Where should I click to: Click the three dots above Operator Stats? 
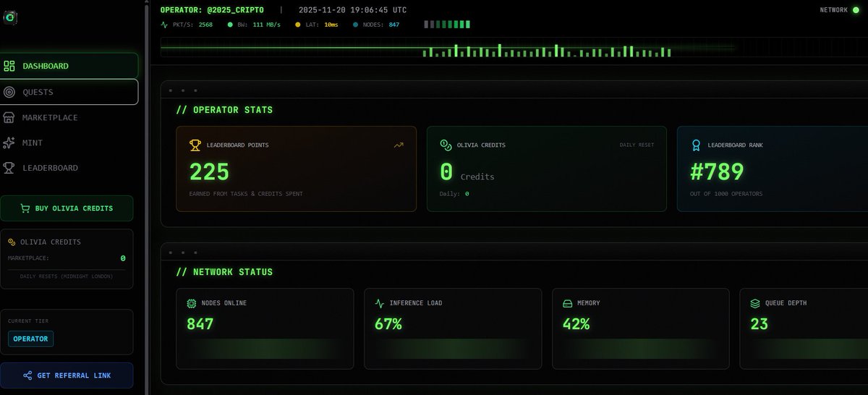[x=182, y=90]
